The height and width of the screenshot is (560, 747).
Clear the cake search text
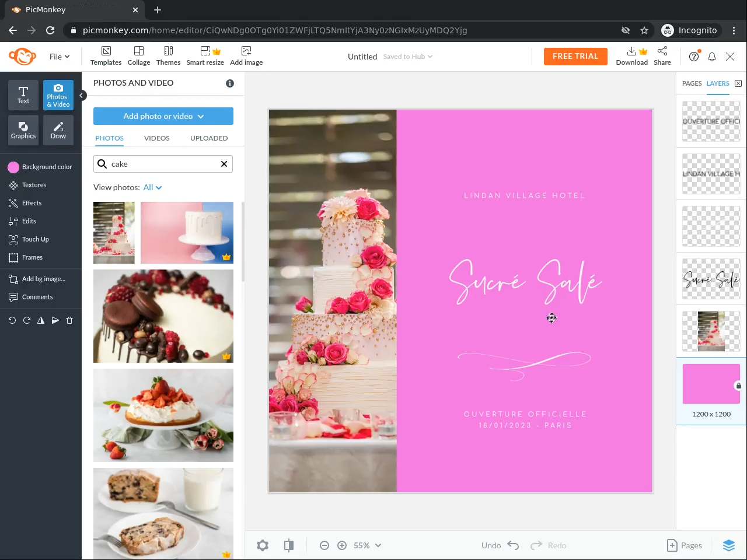[x=224, y=164]
